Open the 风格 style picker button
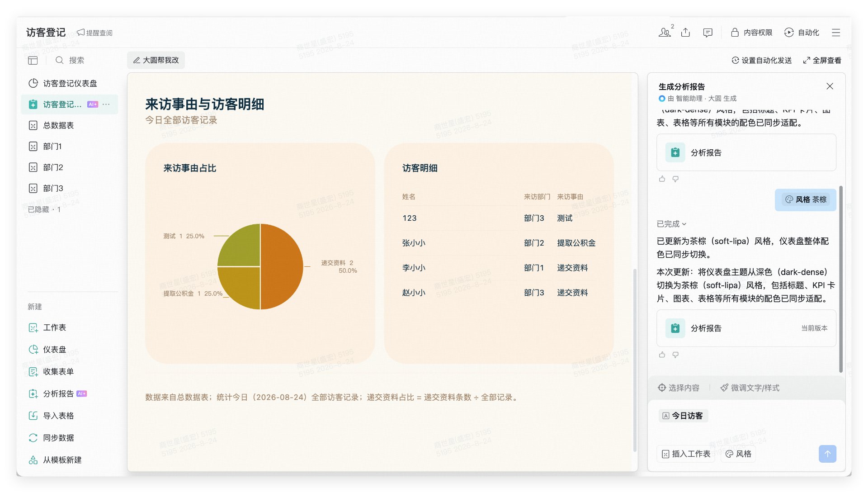Image resolution: width=868 pixels, height=493 pixels. [x=738, y=454]
